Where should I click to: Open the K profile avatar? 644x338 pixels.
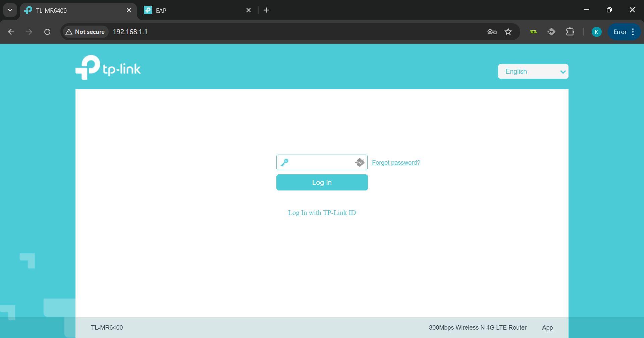point(596,32)
